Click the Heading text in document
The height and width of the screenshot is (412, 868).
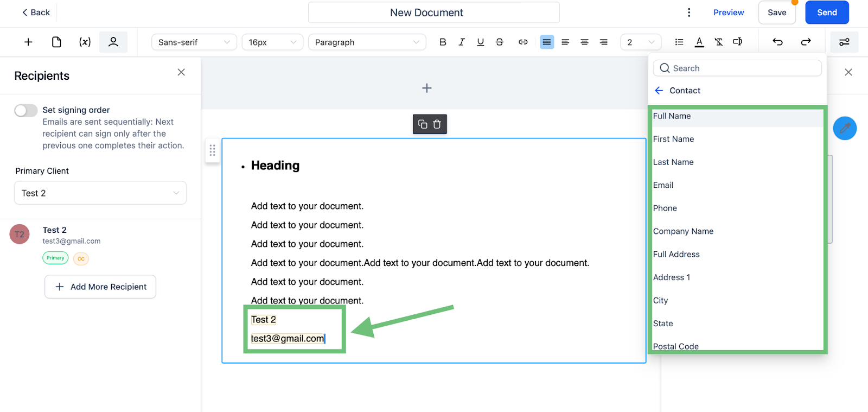pyautogui.click(x=275, y=166)
